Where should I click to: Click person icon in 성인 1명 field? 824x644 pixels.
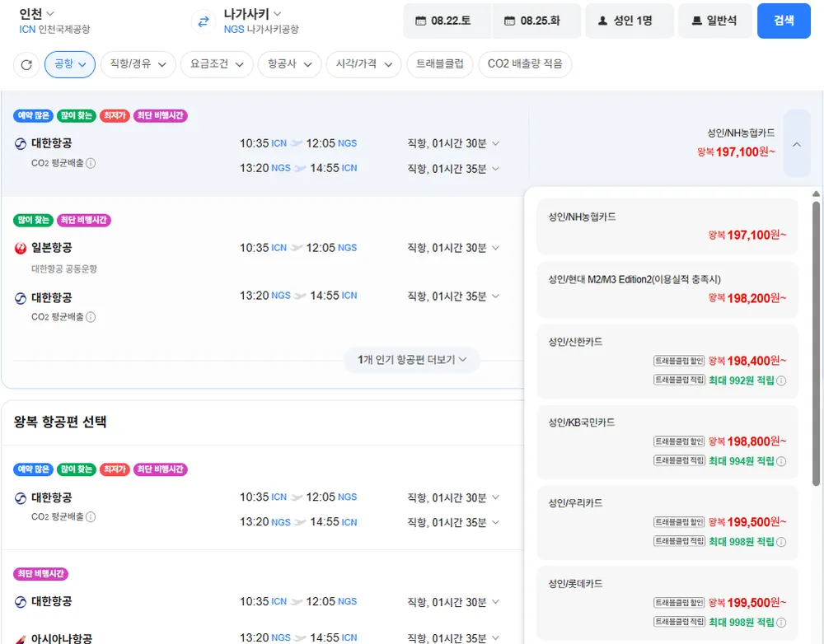(603, 21)
